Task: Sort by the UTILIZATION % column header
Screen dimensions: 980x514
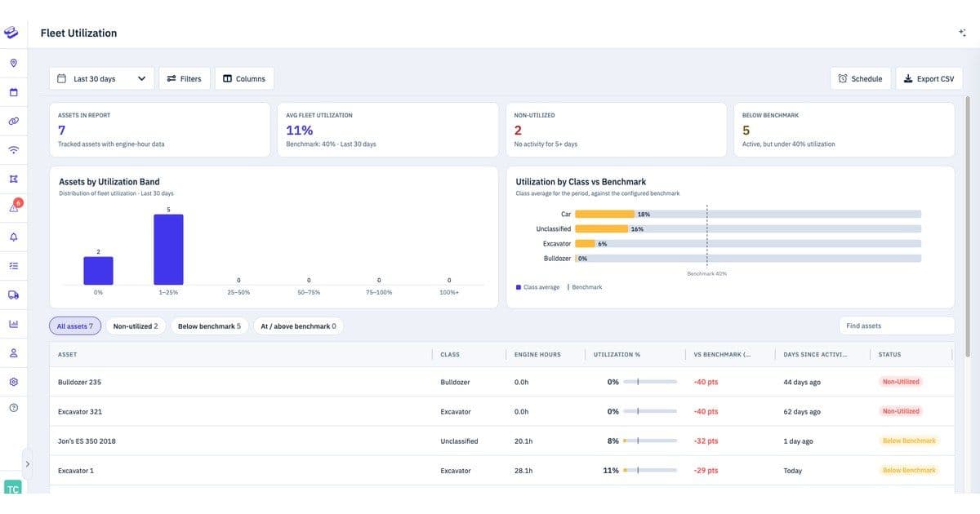Action: pos(617,354)
